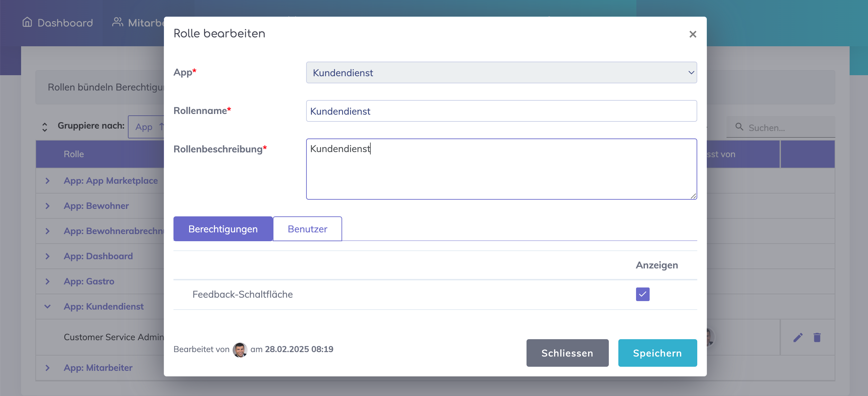Click the Schliessen button
The image size is (868, 396).
[x=567, y=353]
